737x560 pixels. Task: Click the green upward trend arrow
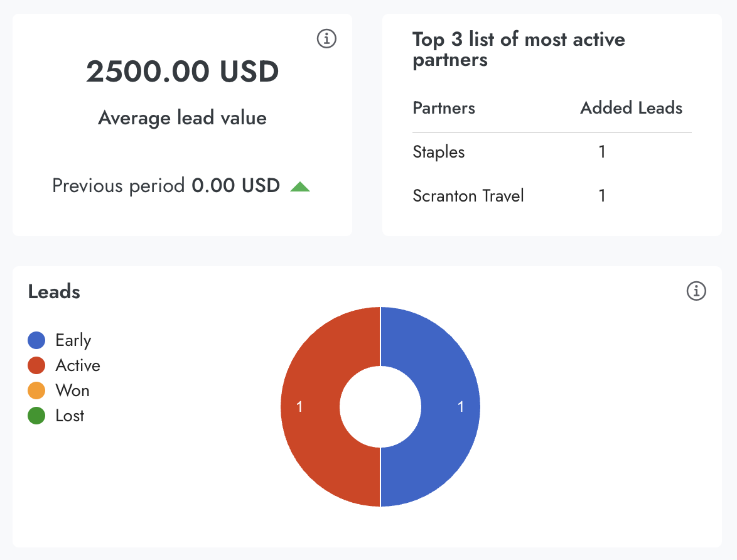[x=300, y=186]
